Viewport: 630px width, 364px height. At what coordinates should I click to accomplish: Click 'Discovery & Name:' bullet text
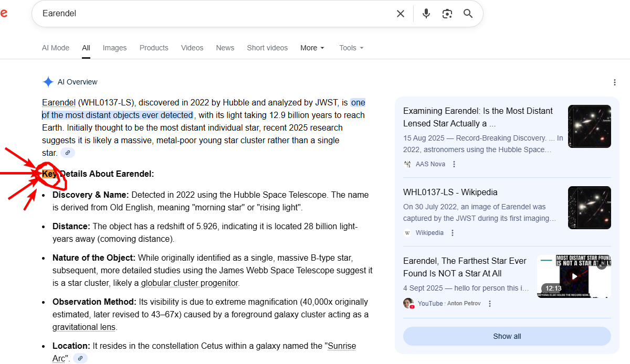(91, 195)
